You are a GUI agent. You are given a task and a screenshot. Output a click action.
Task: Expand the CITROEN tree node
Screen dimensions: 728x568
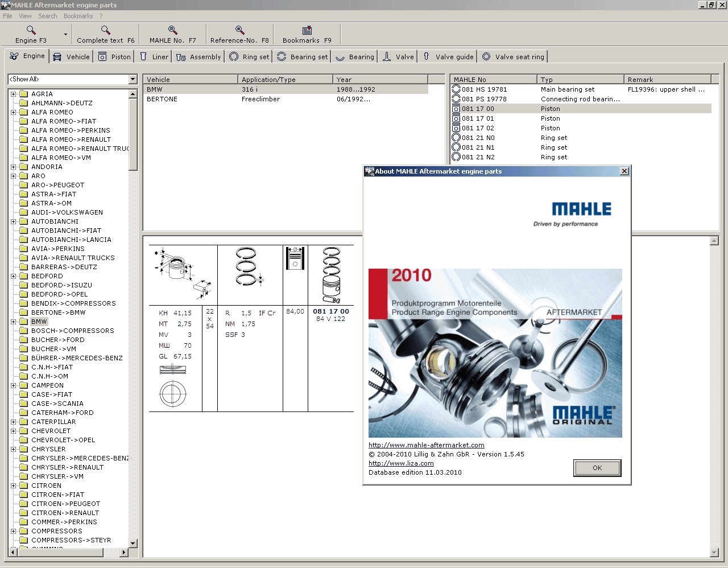13,485
